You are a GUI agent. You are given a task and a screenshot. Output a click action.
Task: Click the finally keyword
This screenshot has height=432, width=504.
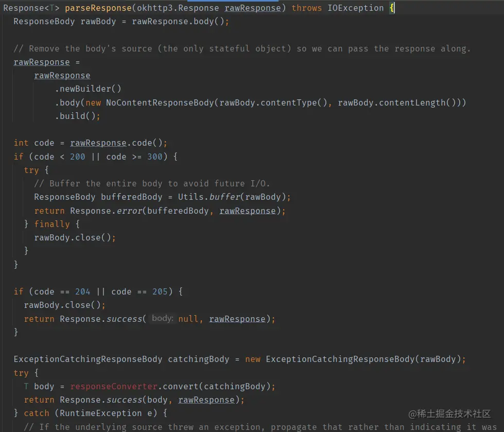click(x=52, y=224)
